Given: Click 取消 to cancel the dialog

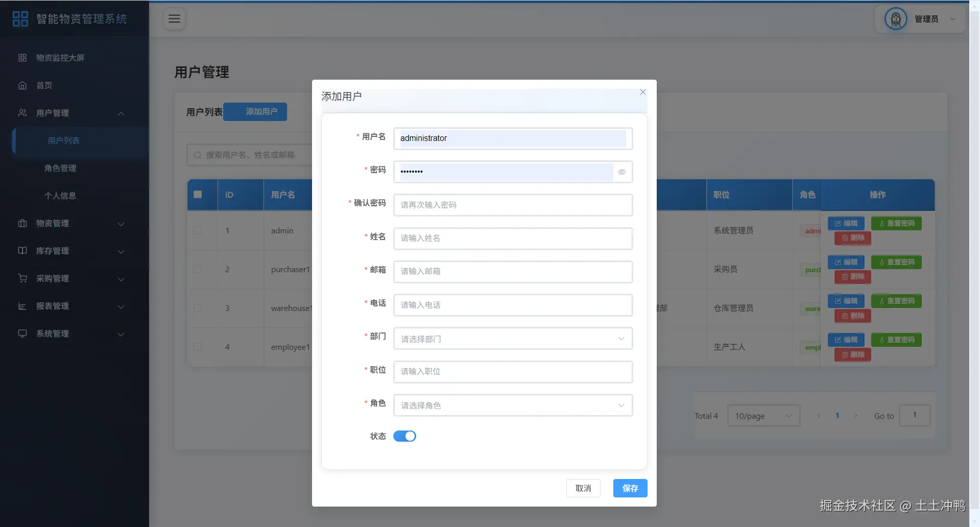Looking at the screenshot, I should 583,488.
